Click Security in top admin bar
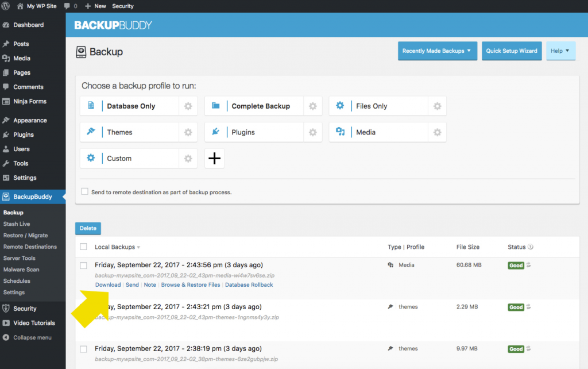 coord(123,6)
